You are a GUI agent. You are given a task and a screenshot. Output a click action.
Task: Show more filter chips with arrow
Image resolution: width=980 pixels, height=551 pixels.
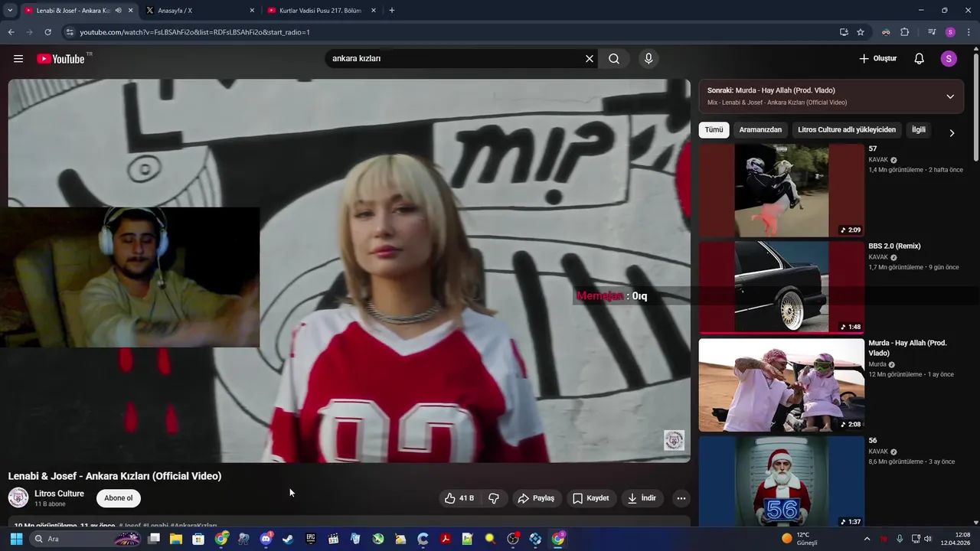pyautogui.click(x=952, y=132)
